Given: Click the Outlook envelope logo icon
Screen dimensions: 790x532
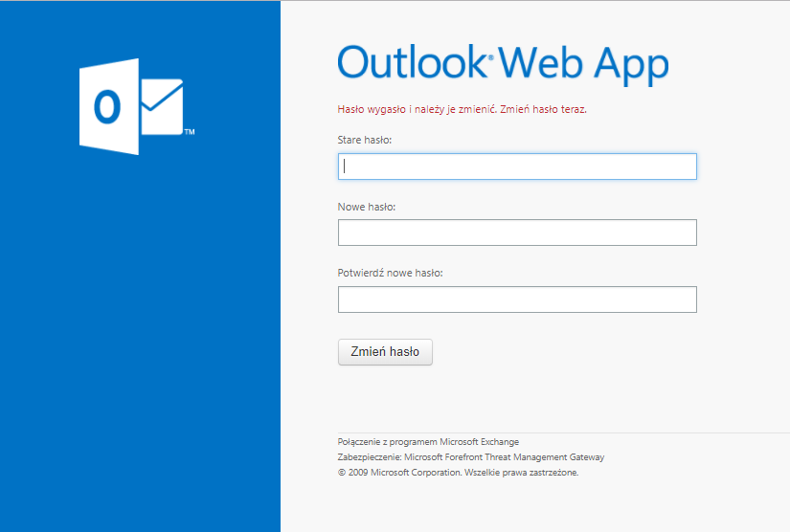Looking at the screenshot, I should pos(137,106).
